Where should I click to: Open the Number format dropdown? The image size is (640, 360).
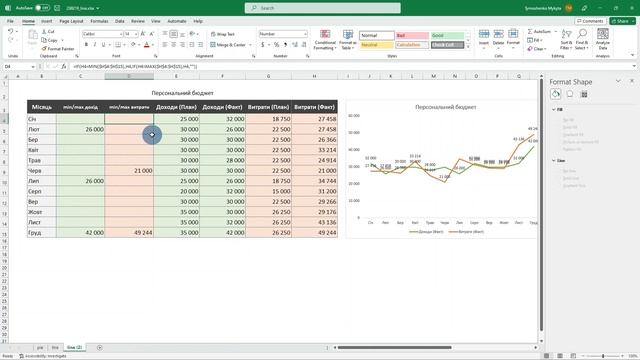(x=305, y=34)
